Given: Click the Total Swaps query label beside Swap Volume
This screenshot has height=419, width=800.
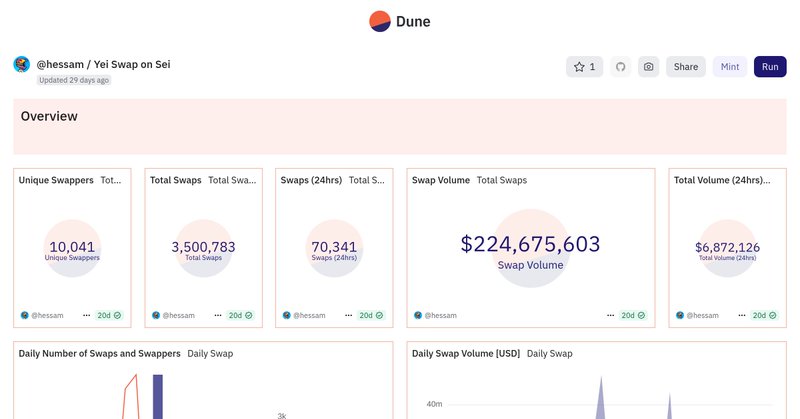Looking at the screenshot, I should click(502, 180).
